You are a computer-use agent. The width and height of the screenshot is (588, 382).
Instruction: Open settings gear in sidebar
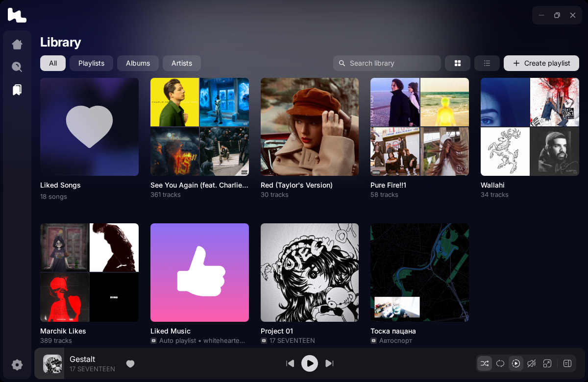17,365
